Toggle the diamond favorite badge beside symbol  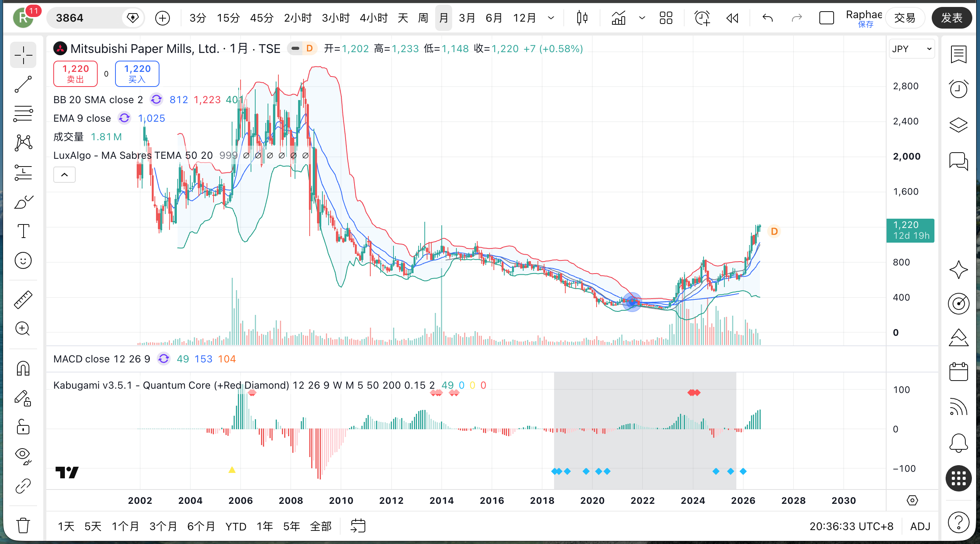[133, 18]
